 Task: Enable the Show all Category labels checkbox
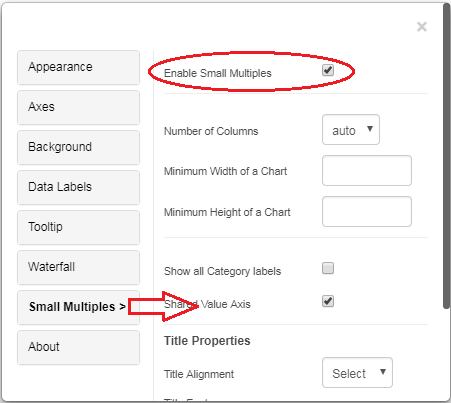click(328, 268)
